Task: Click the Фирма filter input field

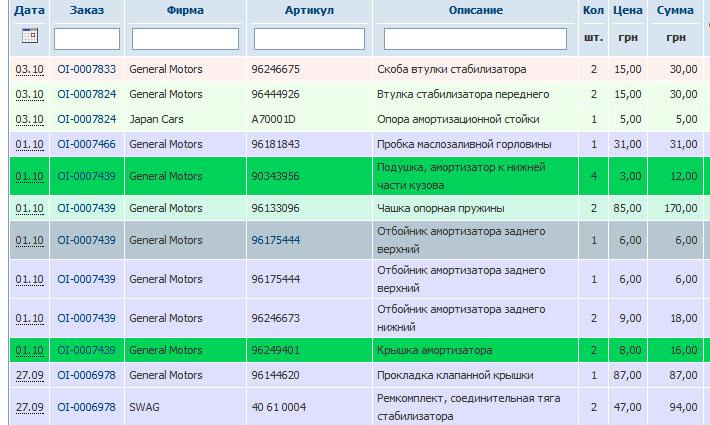Action: point(185,39)
